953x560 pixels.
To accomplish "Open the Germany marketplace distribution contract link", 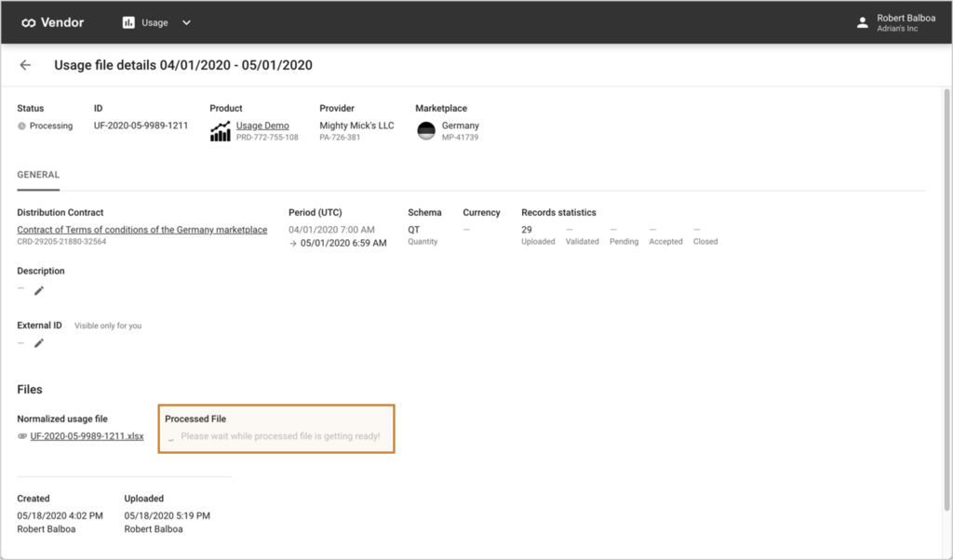I will (142, 230).
